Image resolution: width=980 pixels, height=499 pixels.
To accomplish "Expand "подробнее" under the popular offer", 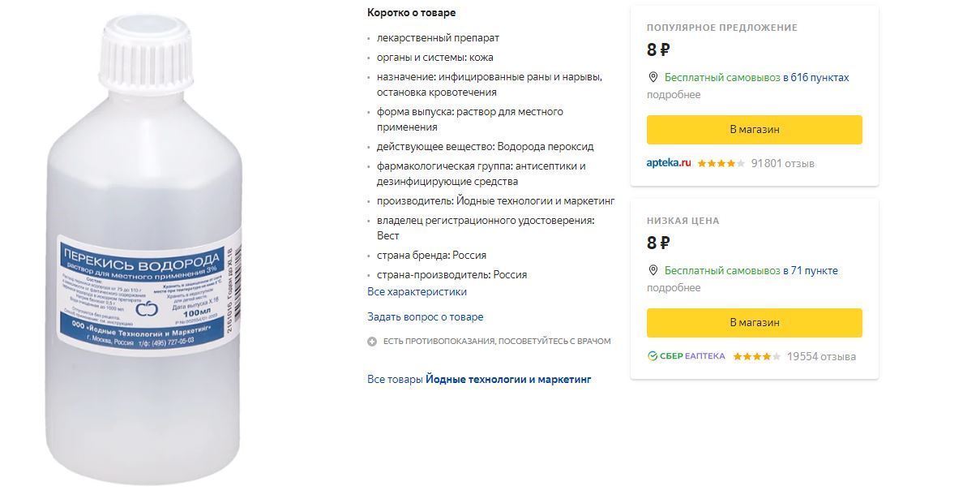I will point(673,95).
